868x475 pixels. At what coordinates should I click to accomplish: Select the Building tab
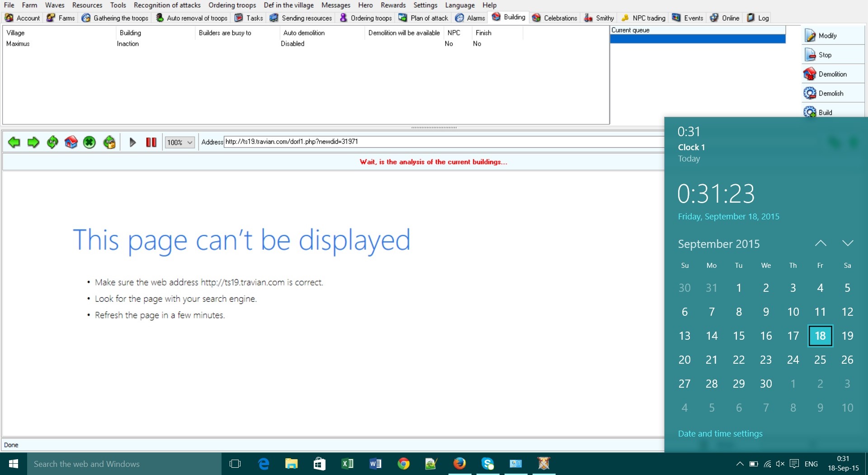point(509,17)
